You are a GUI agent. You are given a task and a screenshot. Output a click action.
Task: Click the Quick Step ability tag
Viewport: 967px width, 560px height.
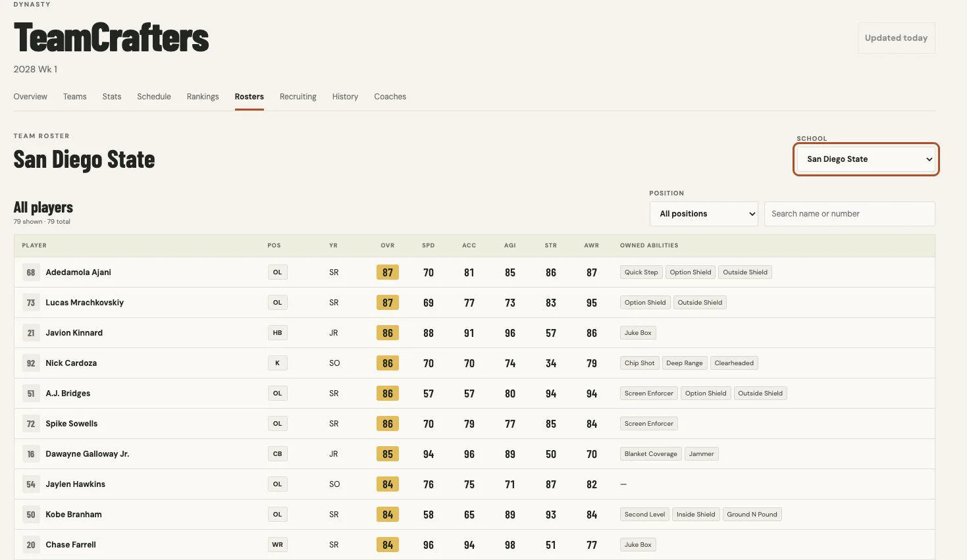(641, 272)
